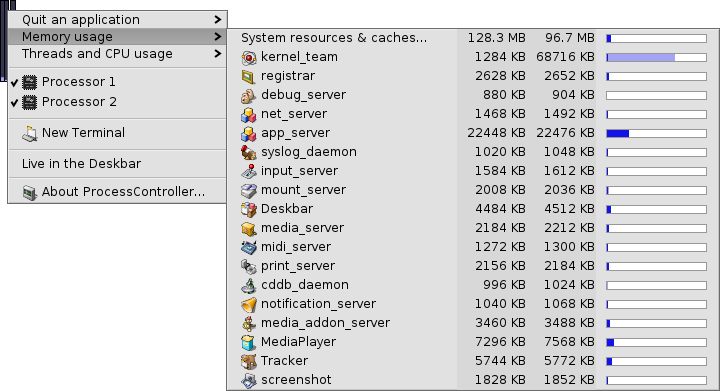Click the midi_server icon

point(248,247)
